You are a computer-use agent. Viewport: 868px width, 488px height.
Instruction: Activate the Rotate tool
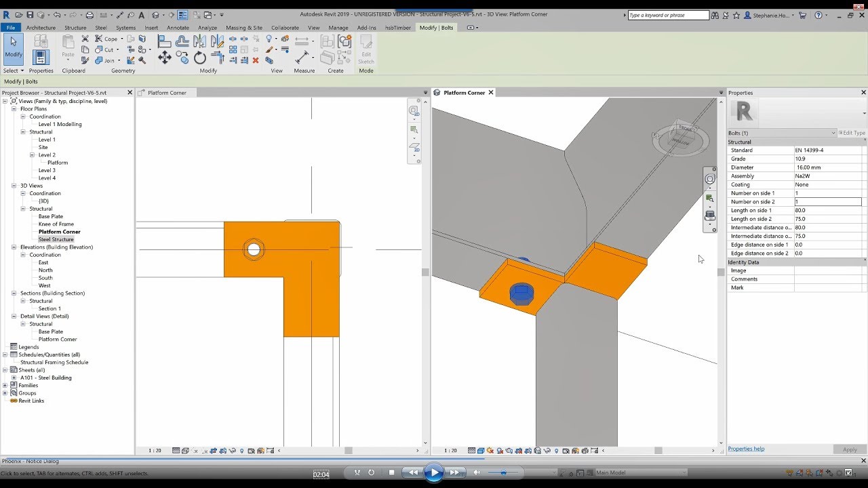(x=200, y=58)
